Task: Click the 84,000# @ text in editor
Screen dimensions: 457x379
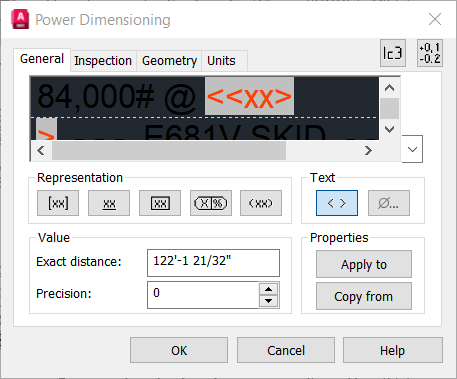Action: 117,97
